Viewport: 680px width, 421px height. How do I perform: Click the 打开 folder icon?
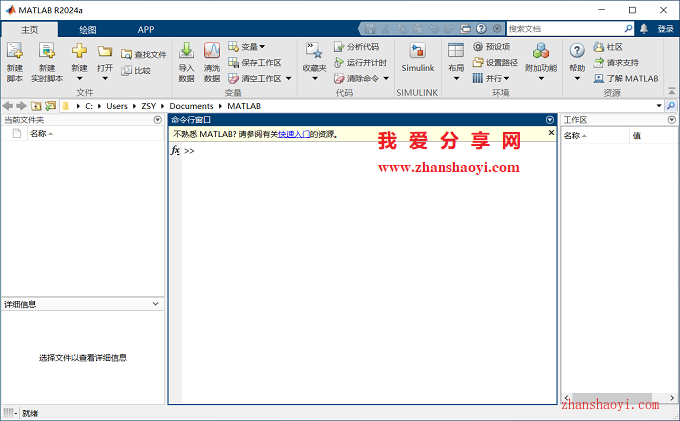coord(105,51)
